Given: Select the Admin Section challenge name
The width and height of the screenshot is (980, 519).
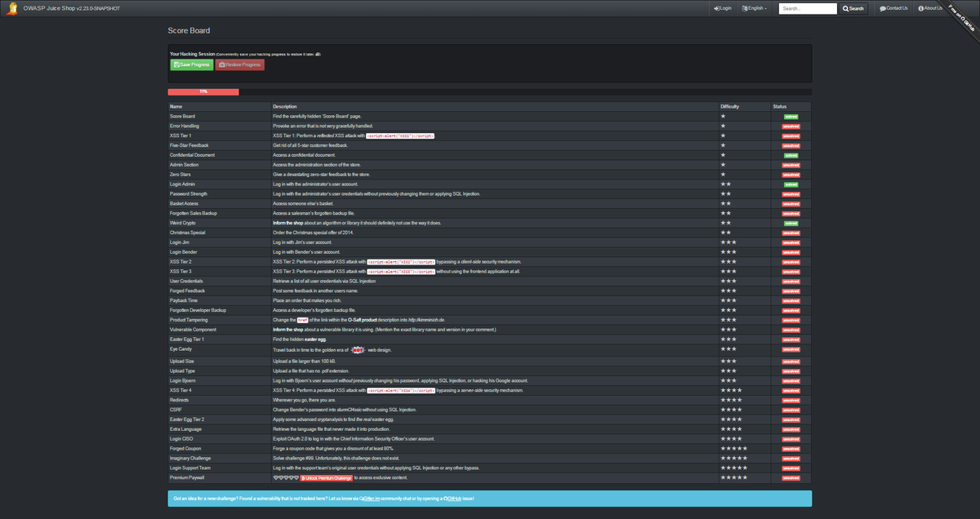Looking at the screenshot, I should 184,165.
